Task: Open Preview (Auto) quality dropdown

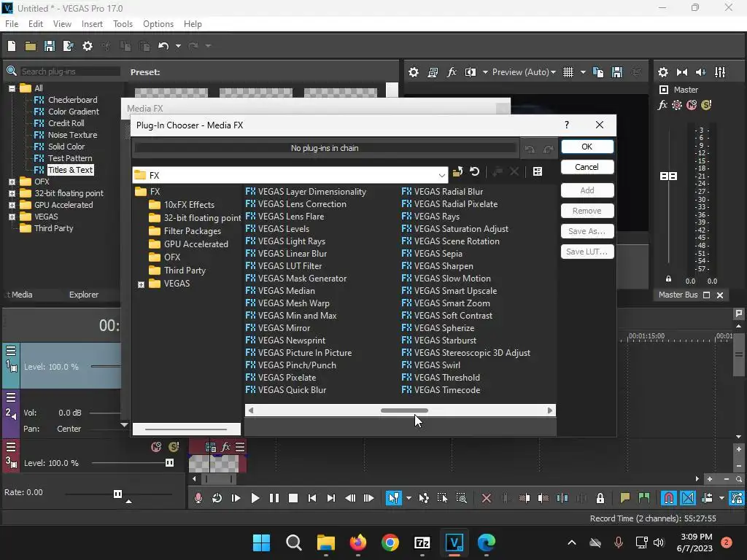Action: pos(524,72)
